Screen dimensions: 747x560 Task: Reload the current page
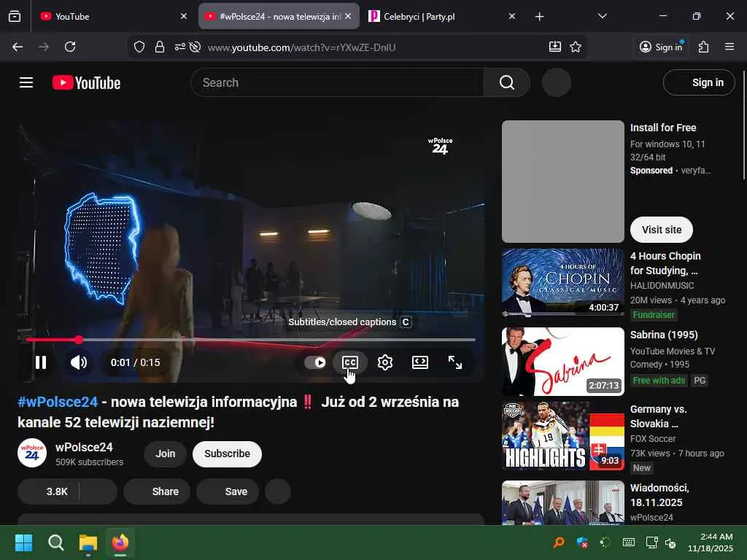tap(70, 47)
